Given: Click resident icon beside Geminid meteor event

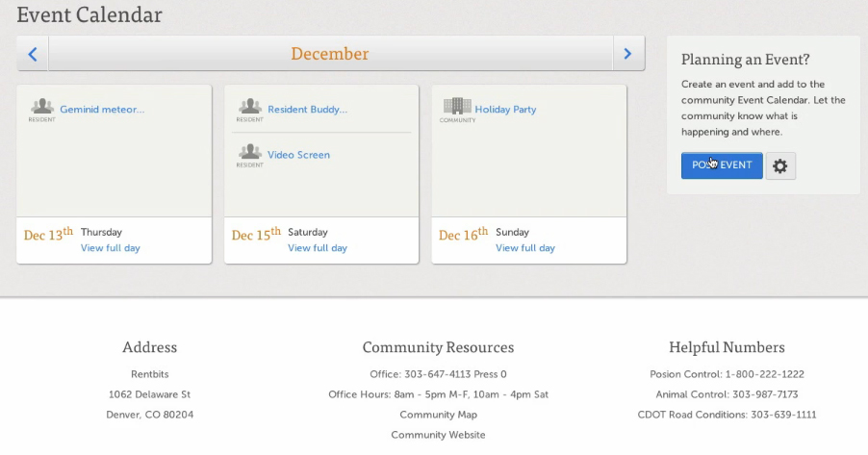Looking at the screenshot, I should [41, 107].
